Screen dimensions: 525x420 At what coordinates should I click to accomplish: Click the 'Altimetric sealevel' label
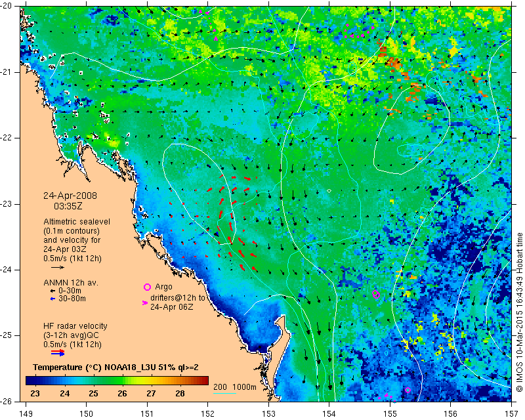tap(77, 222)
